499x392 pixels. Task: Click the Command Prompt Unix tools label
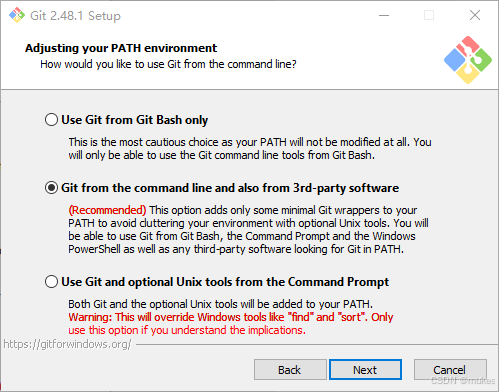point(225,282)
